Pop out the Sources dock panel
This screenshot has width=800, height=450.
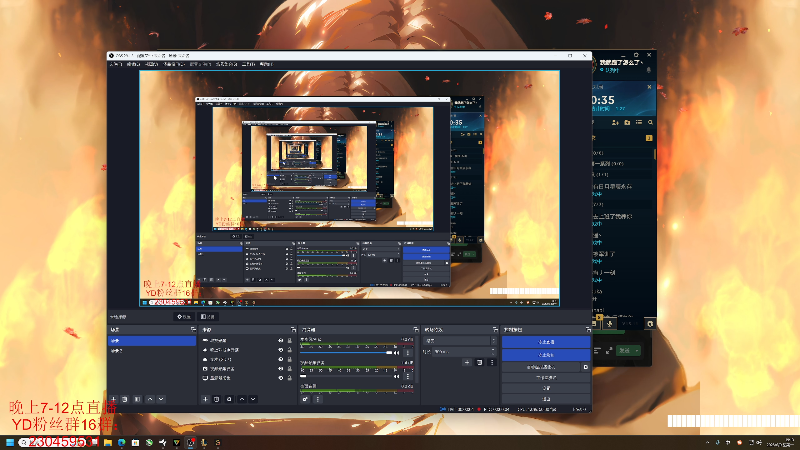293,330
